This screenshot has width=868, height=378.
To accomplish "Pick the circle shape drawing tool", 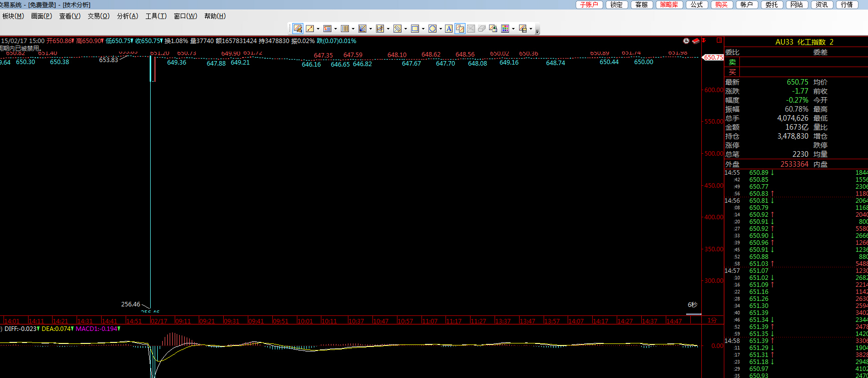I will pos(432,29).
